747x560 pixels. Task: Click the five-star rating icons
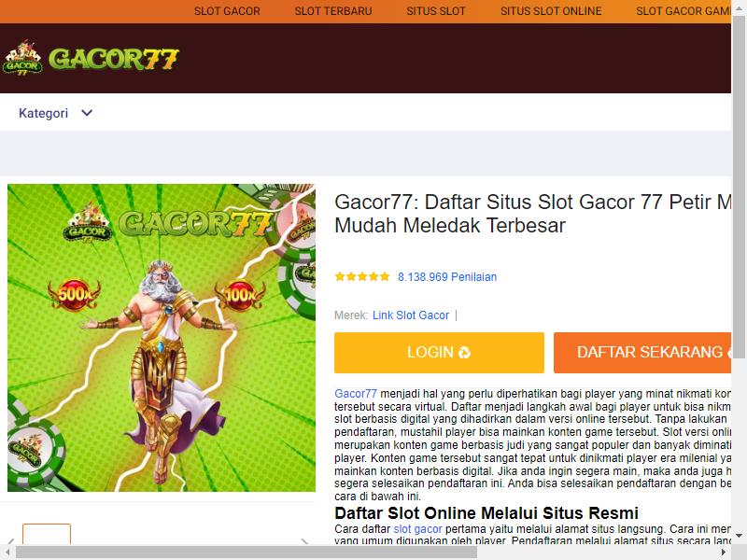pos(362,276)
